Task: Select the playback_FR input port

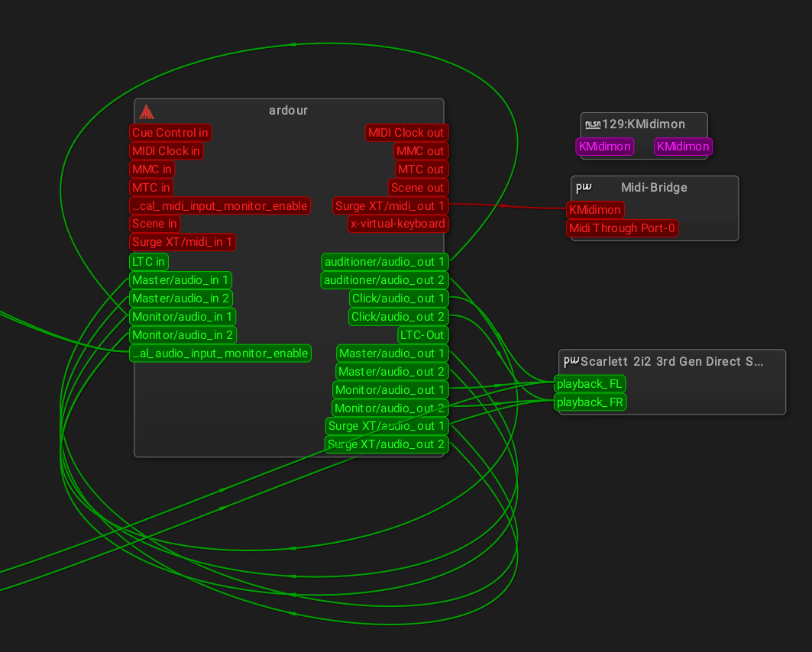Action: pos(590,402)
